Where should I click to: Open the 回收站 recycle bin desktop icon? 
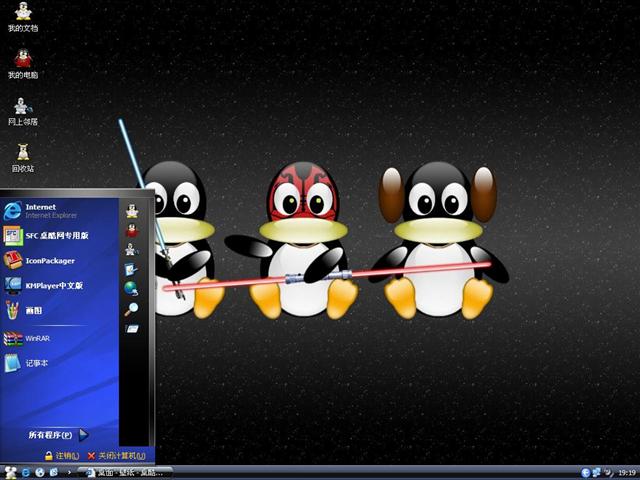(23, 158)
